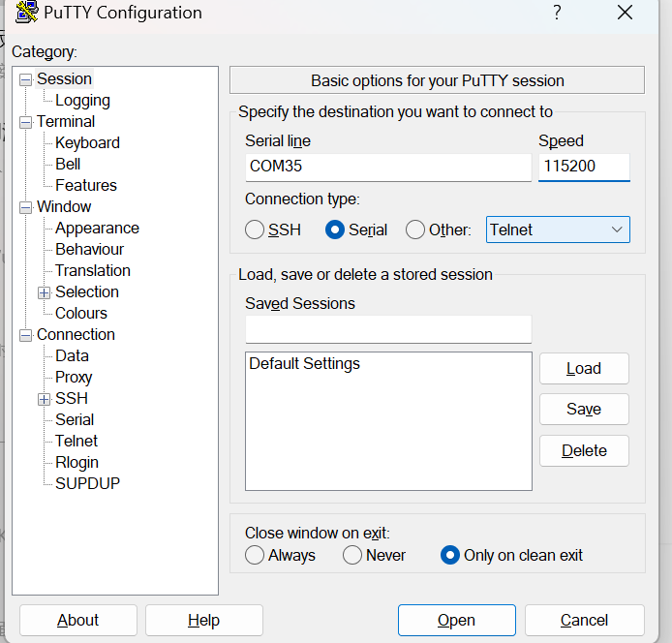The height and width of the screenshot is (643, 672).
Task: Focus the Saved Sessions name field
Action: point(388,329)
